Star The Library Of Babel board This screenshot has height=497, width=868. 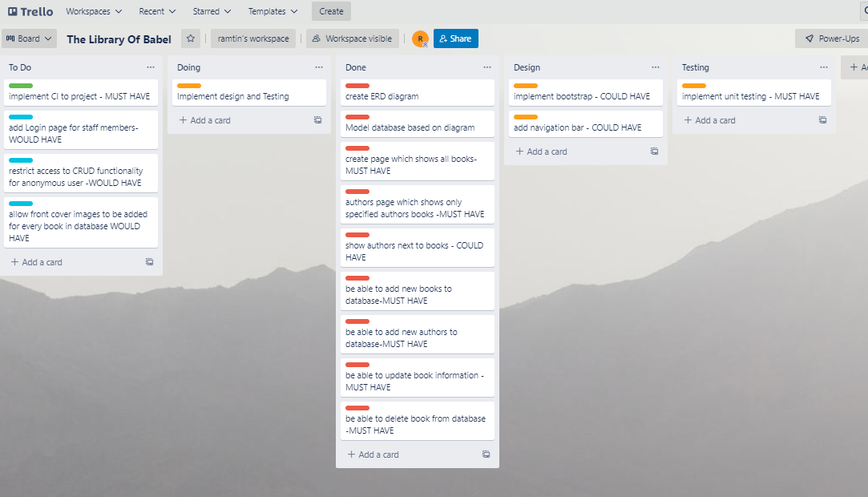191,38
